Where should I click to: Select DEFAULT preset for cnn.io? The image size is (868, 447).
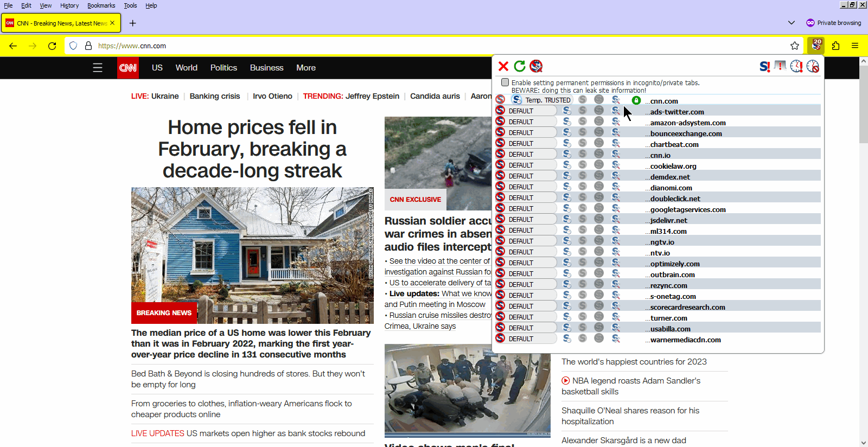coord(526,154)
